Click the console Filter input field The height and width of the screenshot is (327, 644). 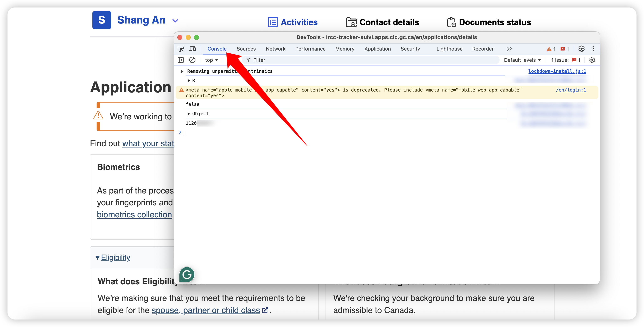coord(373,60)
